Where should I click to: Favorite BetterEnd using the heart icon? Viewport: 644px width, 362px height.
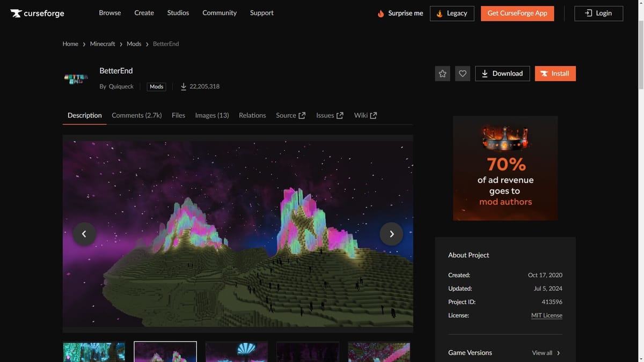(462, 73)
